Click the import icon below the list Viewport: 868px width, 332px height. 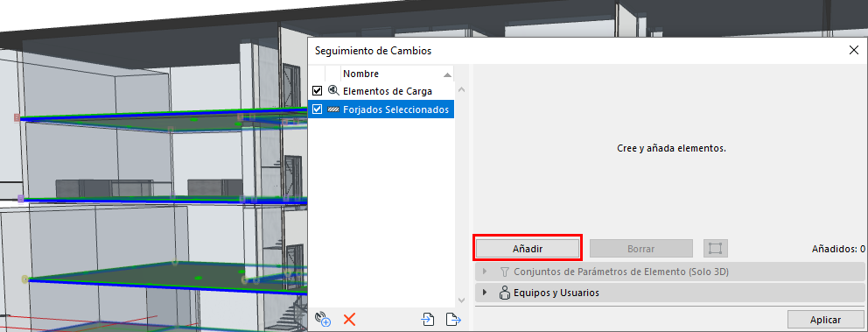[427, 319]
